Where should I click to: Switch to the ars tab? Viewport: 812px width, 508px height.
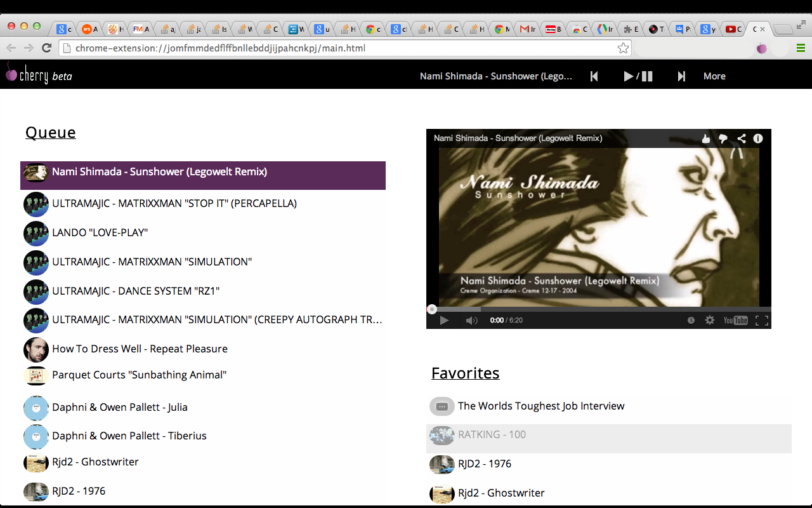(x=89, y=29)
